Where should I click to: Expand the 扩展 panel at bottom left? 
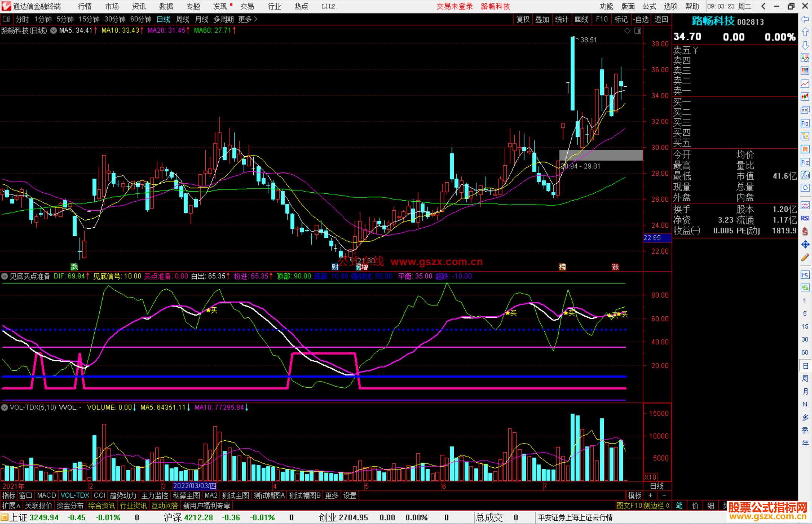(11, 506)
